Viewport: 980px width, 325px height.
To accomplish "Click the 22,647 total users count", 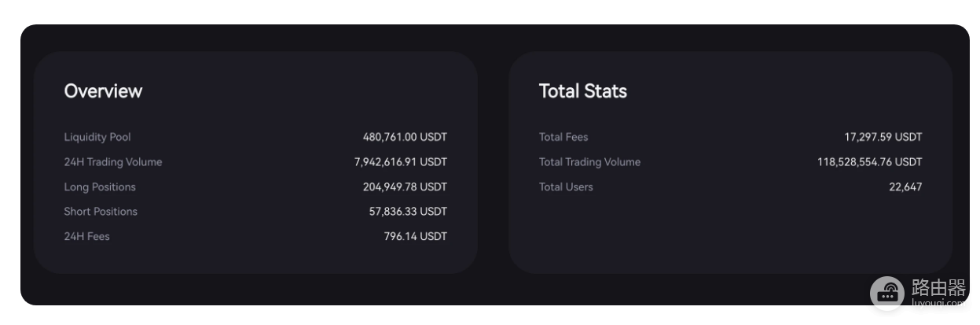I will [905, 187].
